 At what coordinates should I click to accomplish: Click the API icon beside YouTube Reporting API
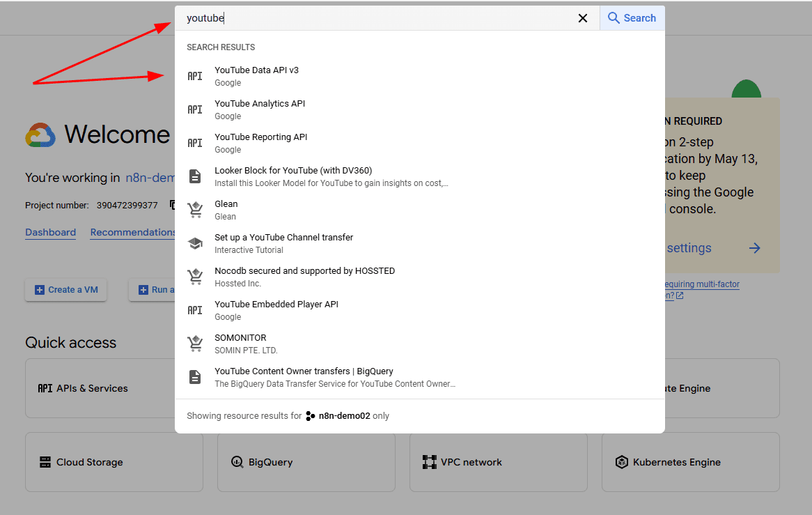[x=195, y=143]
